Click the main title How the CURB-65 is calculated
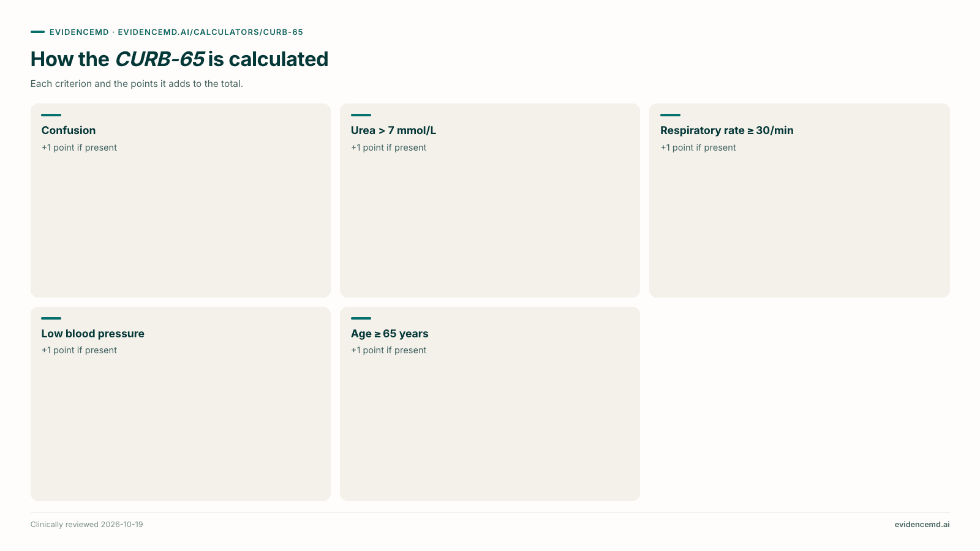980x551 pixels. pyautogui.click(x=179, y=59)
